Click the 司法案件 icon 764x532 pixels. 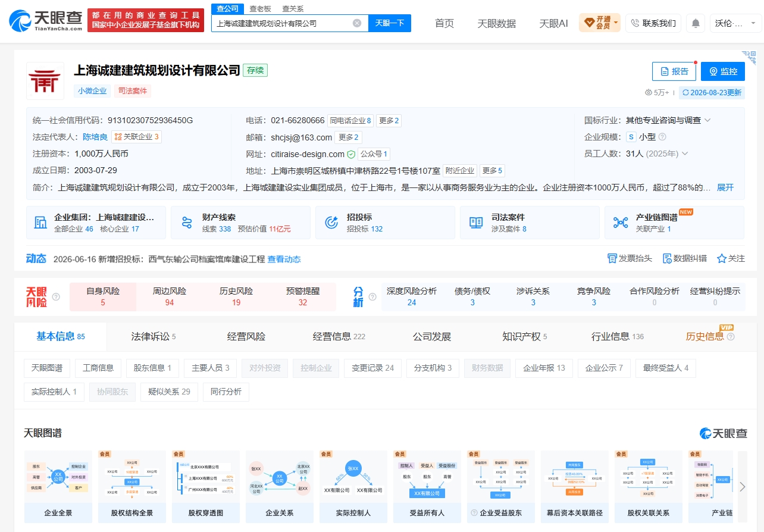coord(476,223)
